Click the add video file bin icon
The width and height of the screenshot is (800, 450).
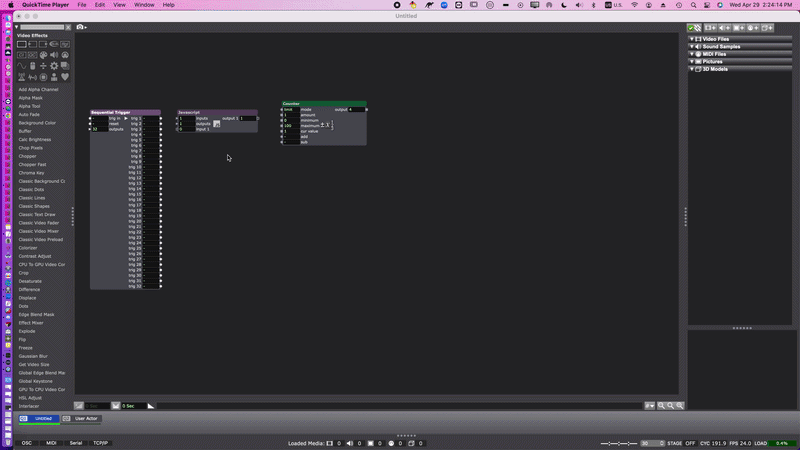(x=709, y=27)
